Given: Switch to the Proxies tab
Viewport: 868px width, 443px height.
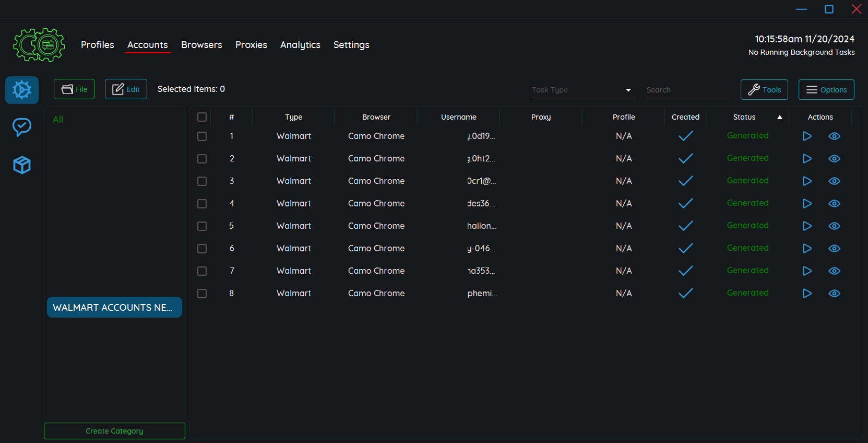Looking at the screenshot, I should (251, 45).
